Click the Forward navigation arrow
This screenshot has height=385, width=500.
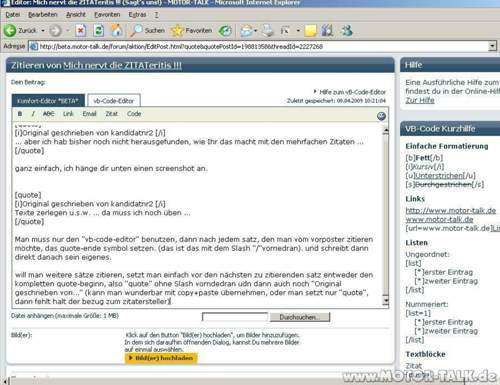[x=55, y=31]
